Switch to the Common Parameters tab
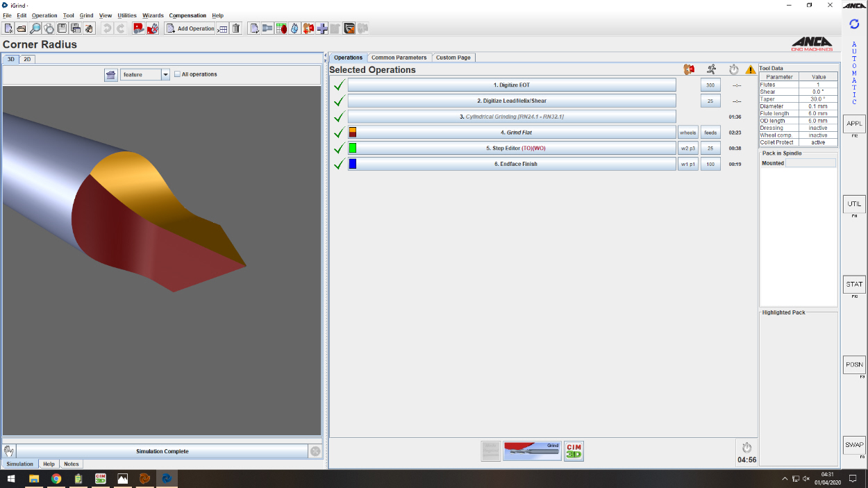Screen dimensions: 868x488 coord(399,58)
